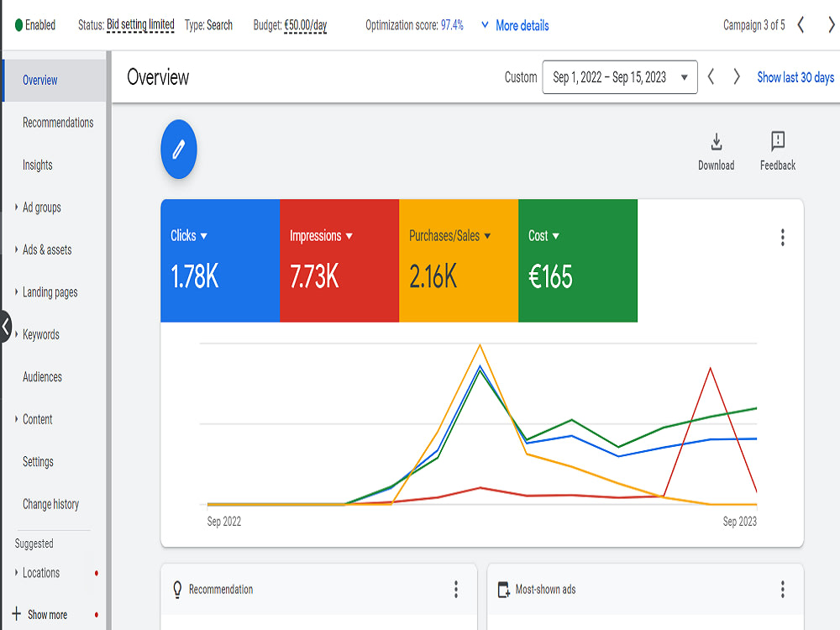Open the scorecard three-dot menu
The image size is (840, 630).
click(x=782, y=238)
